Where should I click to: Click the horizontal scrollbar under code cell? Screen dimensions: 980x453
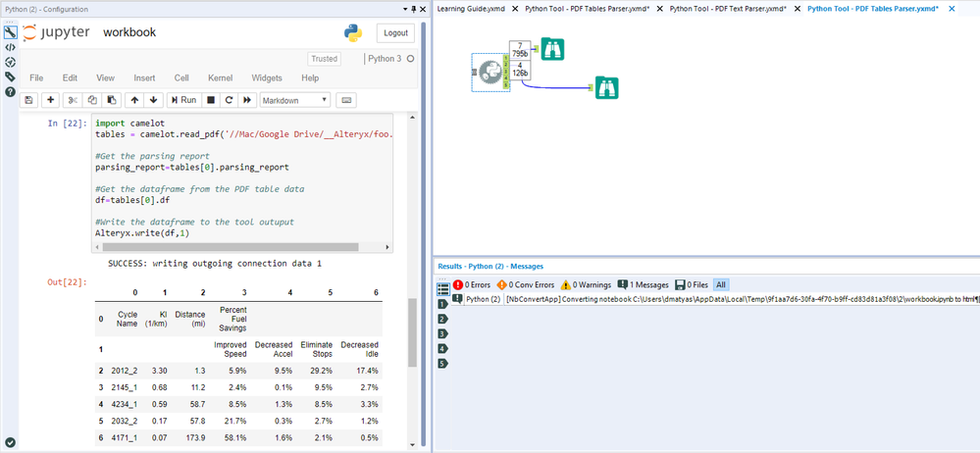230,247
